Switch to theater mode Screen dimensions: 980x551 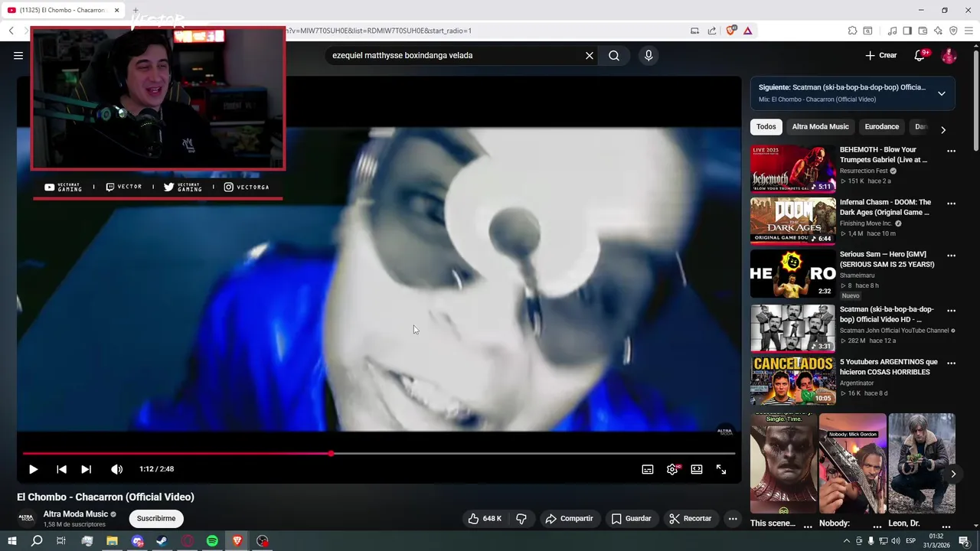[x=697, y=469]
